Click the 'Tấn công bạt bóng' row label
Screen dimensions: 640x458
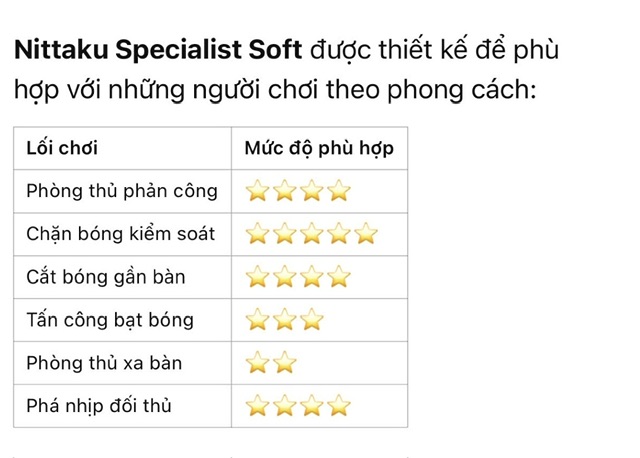[x=110, y=320]
